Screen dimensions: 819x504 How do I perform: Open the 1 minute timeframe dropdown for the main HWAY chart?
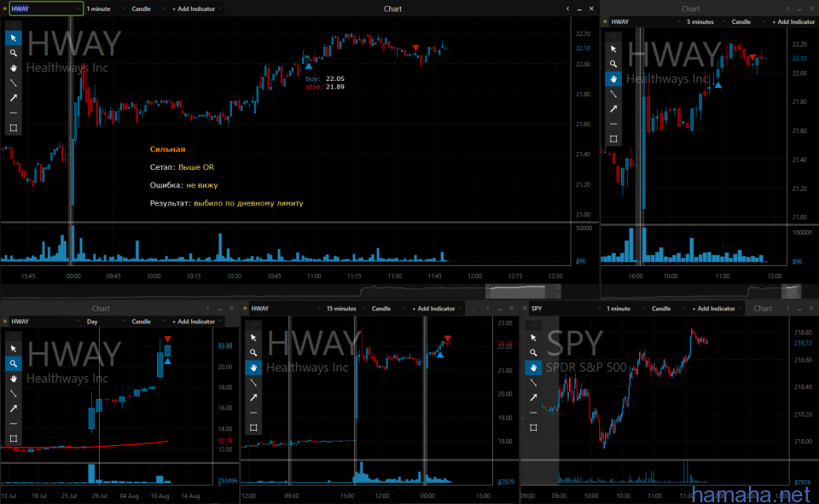coord(106,9)
